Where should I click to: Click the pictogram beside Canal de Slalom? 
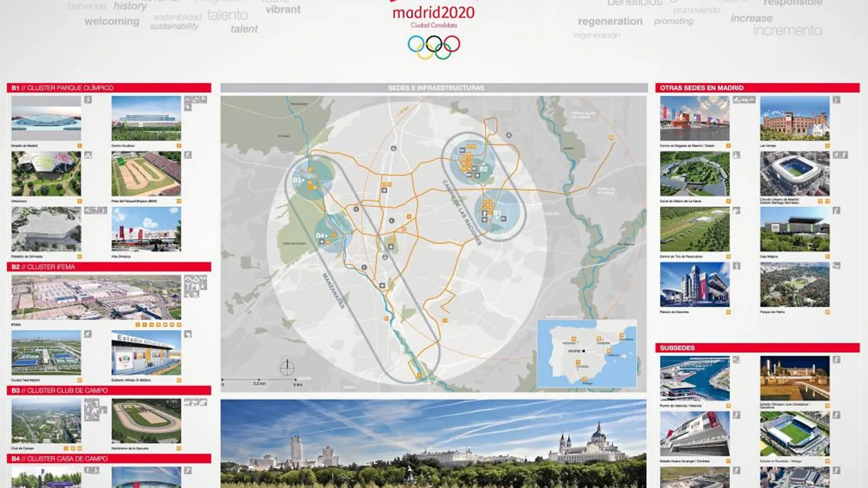736,155
